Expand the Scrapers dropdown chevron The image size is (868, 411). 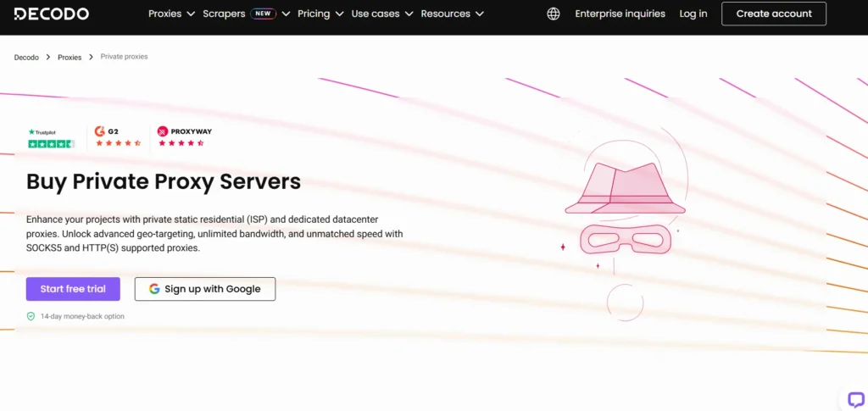(286, 14)
